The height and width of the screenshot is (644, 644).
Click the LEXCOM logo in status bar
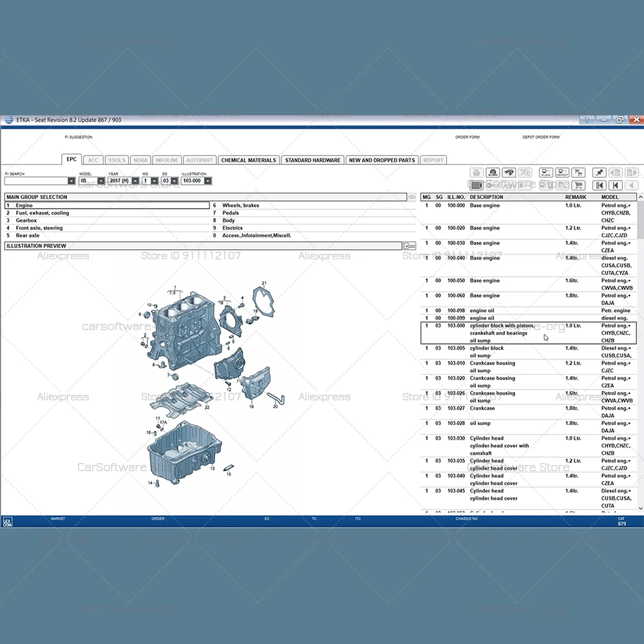pyautogui.click(x=7, y=522)
